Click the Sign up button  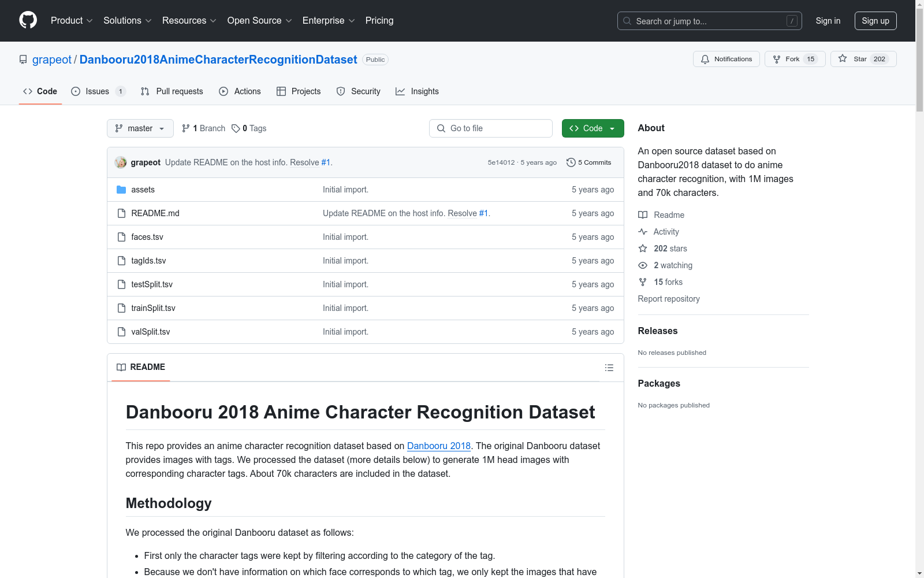(875, 20)
